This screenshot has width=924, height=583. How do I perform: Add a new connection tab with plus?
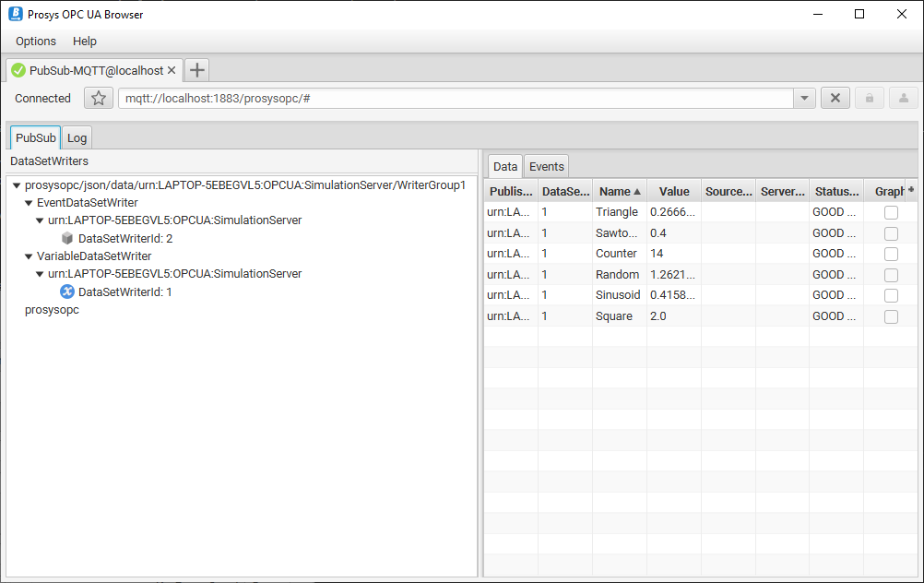pos(196,70)
